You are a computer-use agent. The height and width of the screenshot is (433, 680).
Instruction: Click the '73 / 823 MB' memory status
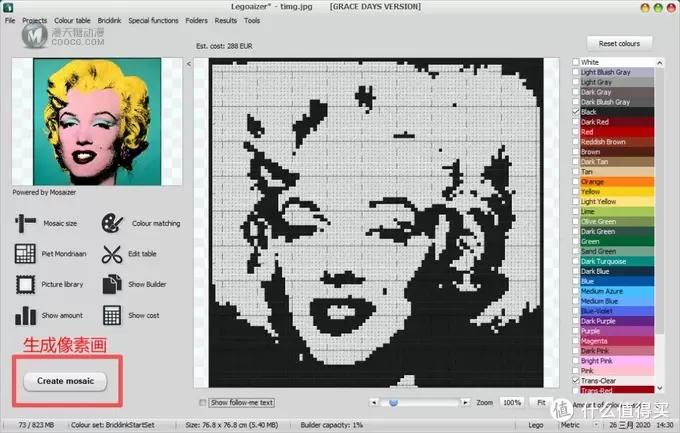(36, 425)
